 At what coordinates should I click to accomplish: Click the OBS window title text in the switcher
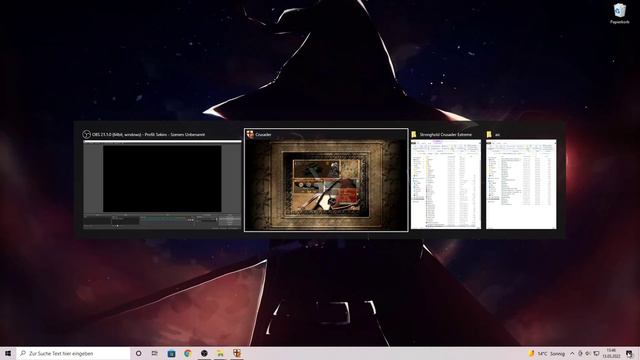tap(149, 134)
